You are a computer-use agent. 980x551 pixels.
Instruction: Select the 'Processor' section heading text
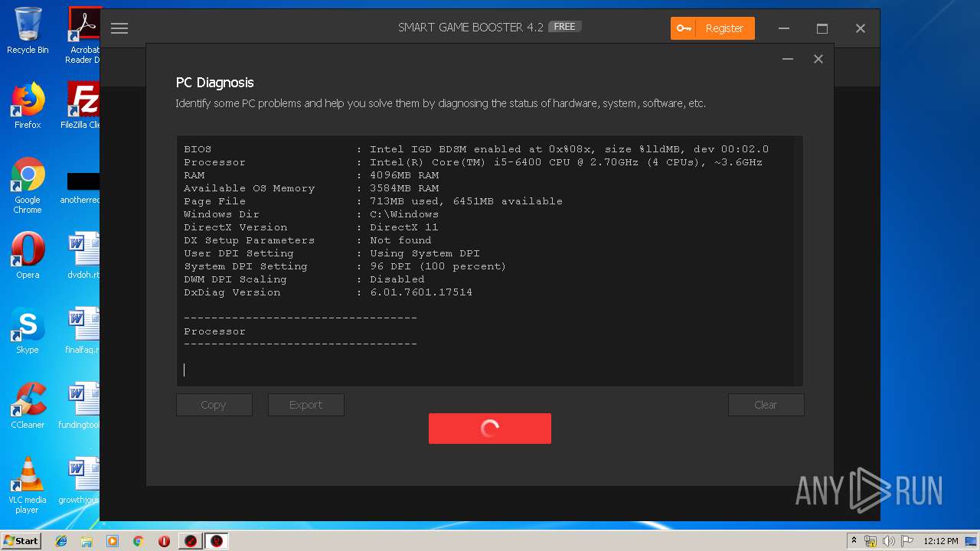click(214, 331)
